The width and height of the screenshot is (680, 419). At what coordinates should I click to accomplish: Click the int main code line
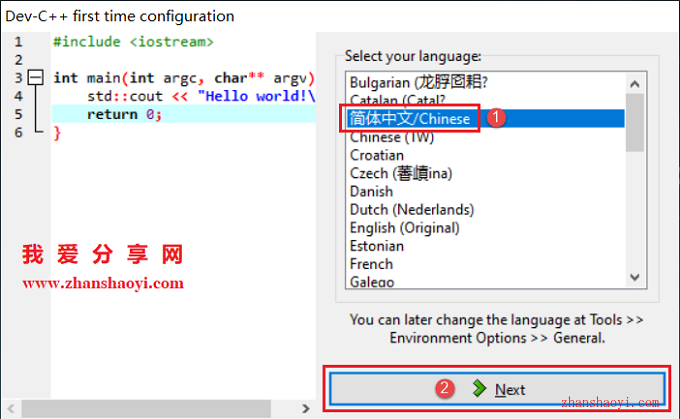[x=184, y=78]
